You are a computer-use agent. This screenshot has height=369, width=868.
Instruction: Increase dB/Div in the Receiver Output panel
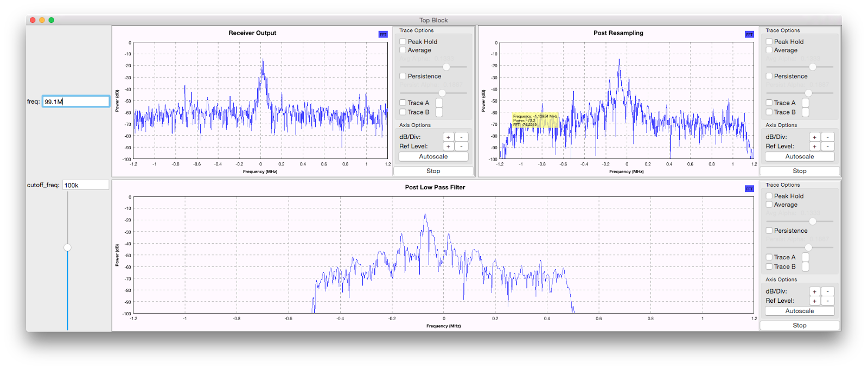(x=448, y=137)
